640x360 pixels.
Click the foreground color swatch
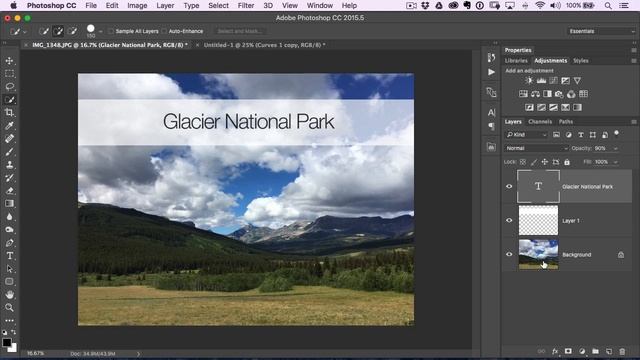click(7, 342)
